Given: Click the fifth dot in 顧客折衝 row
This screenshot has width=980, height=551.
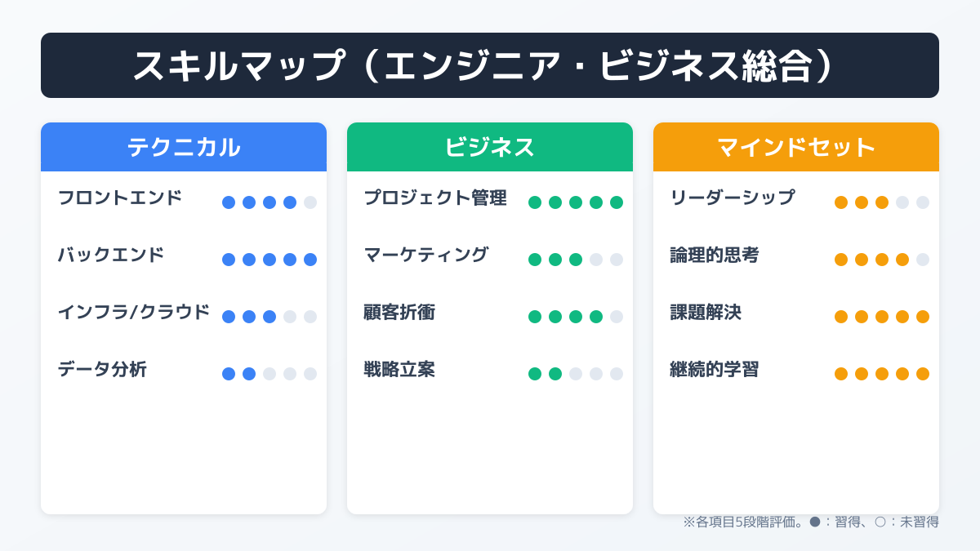Looking at the screenshot, I should (x=617, y=317).
